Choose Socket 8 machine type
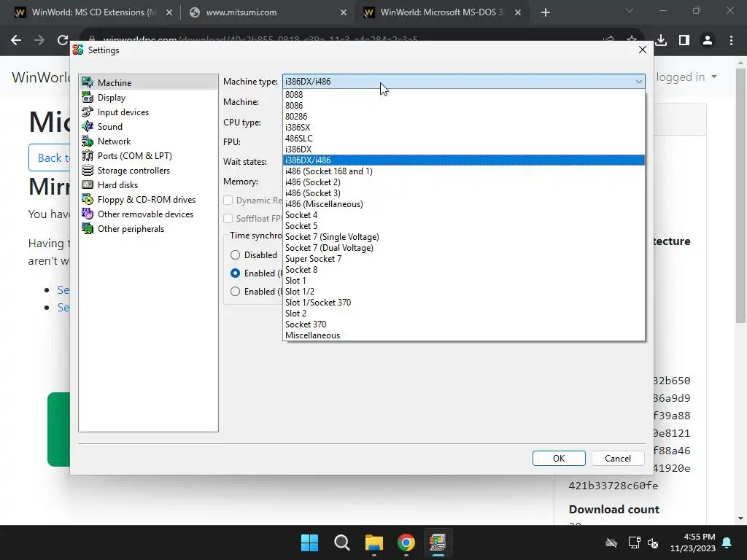 [463, 270]
